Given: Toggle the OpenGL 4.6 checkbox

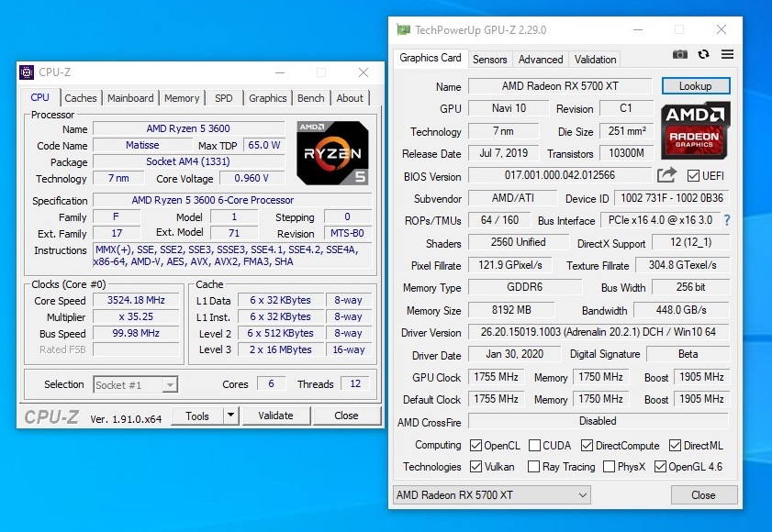Looking at the screenshot, I should pyautogui.click(x=660, y=467).
